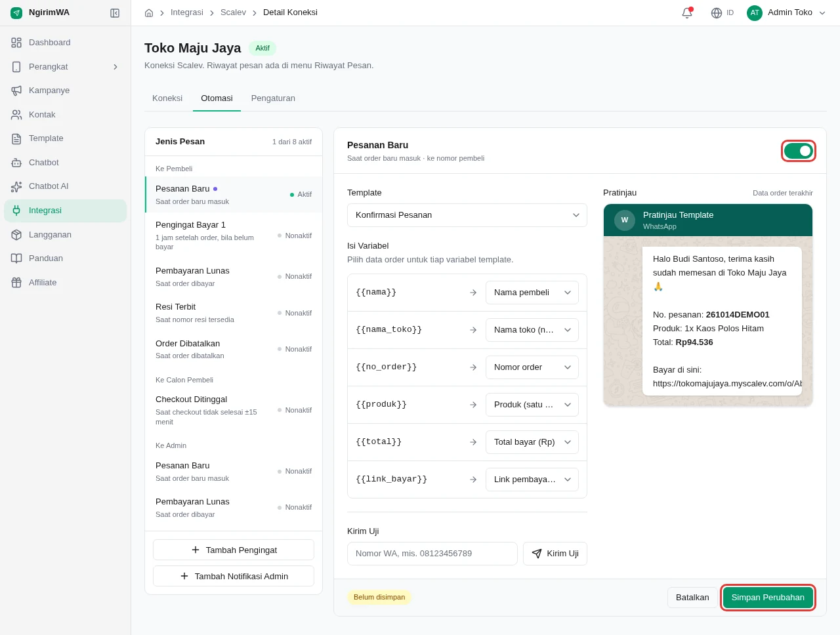The image size is (840, 635).
Task: Select Pengingat Bayar 1 message type
Action: click(234, 236)
